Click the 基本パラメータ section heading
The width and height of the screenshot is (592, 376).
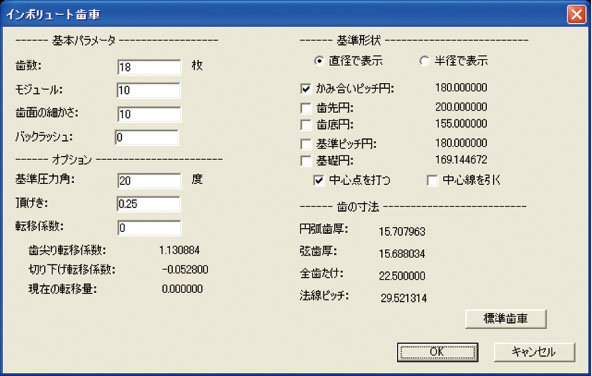(x=84, y=40)
